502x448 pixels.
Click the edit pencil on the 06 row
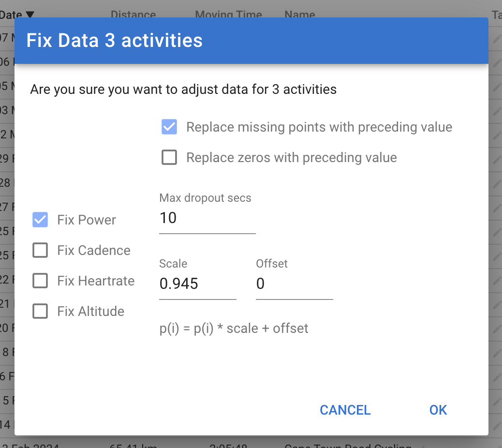497,63
